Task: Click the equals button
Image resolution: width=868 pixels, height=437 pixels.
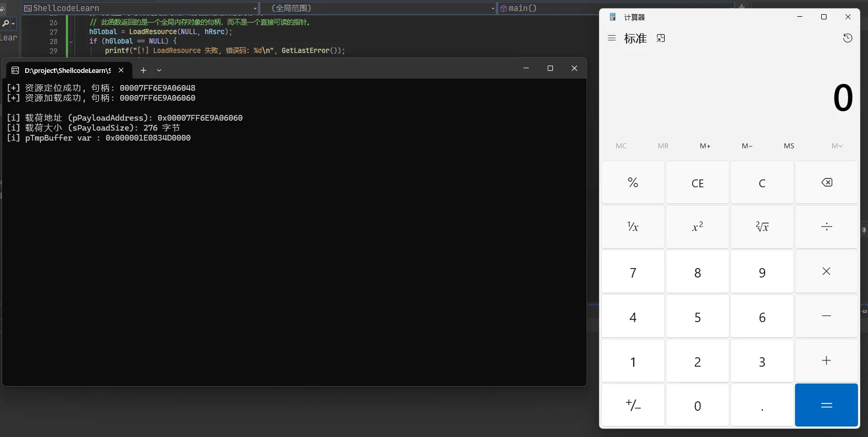Action: click(826, 406)
